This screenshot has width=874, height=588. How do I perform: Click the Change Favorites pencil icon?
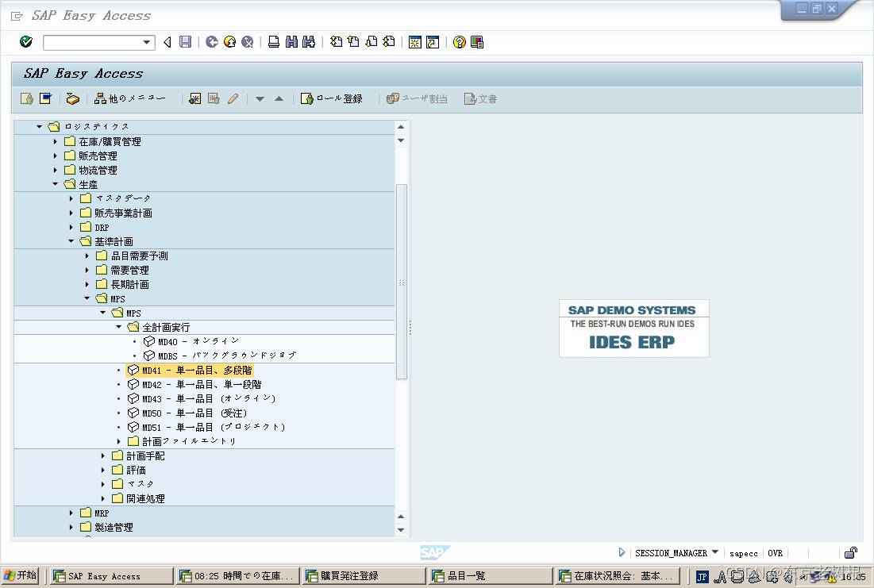pos(233,98)
